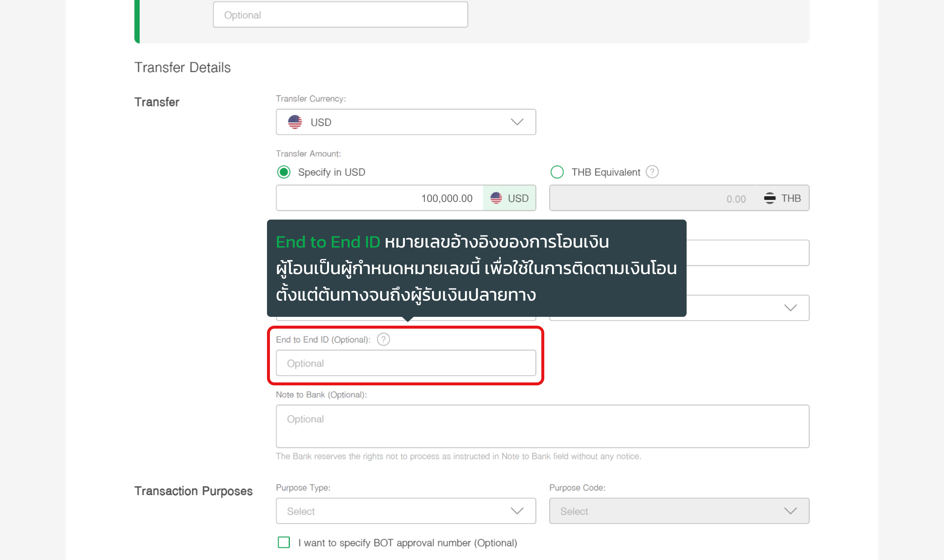The height and width of the screenshot is (560, 944).
Task: Click the Purpose Code: label
Action: coord(577,487)
